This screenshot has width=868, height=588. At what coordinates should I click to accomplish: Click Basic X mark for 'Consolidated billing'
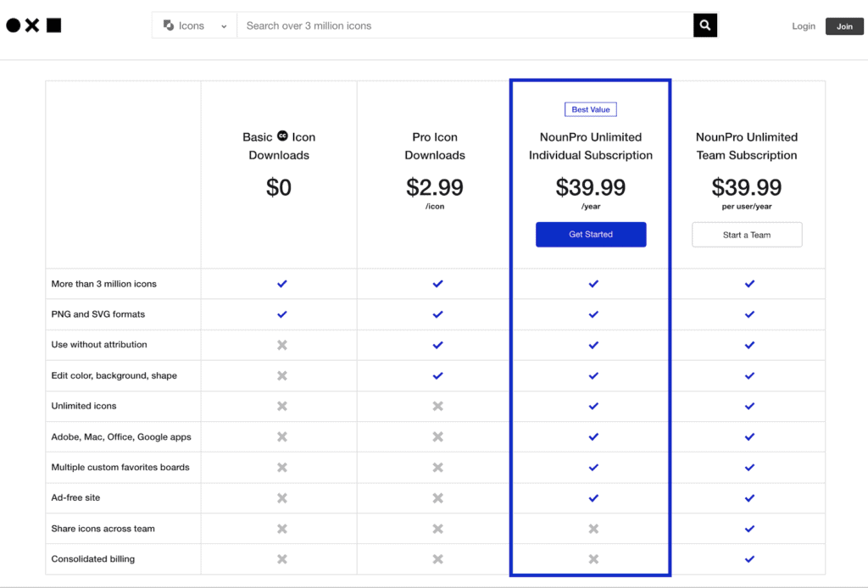tap(282, 559)
